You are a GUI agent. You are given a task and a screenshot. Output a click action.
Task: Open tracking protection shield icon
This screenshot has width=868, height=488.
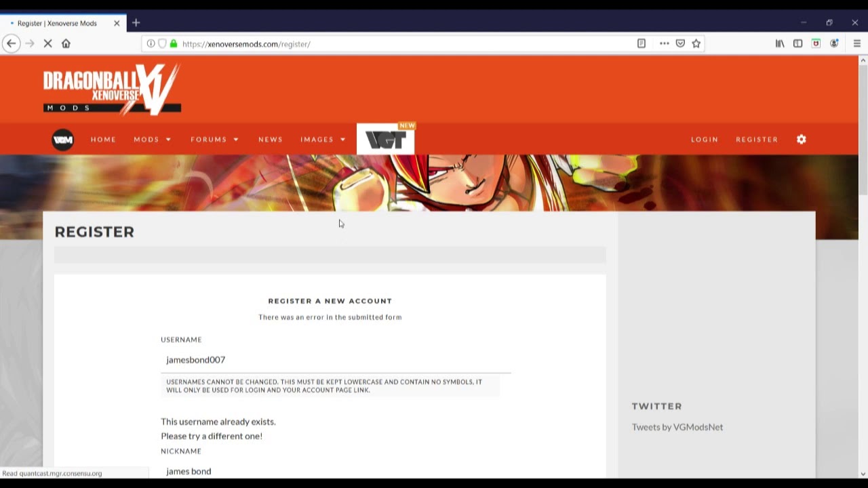point(162,43)
